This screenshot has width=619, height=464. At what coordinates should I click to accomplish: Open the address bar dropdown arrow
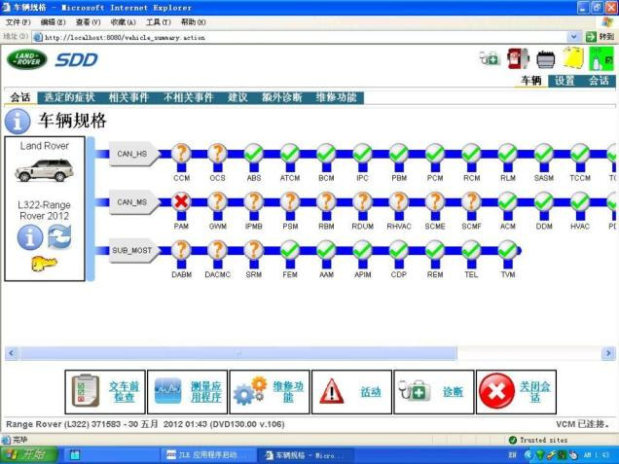[574, 37]
